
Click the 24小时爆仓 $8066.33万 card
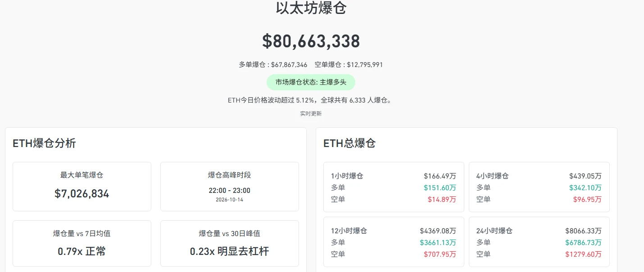click(539, 242)
